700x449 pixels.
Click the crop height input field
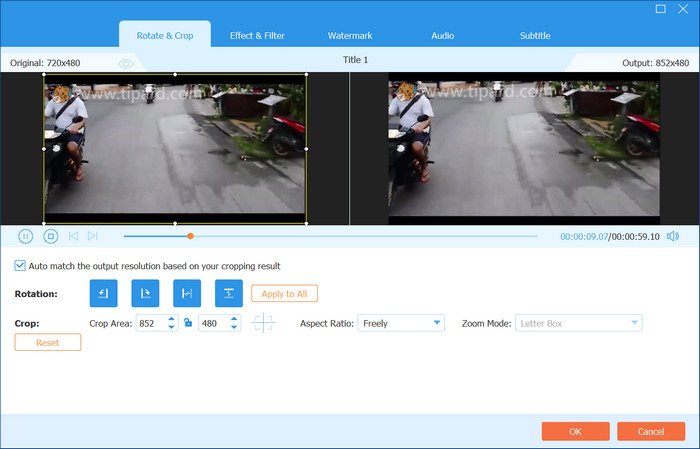click(x=214, y=323)
